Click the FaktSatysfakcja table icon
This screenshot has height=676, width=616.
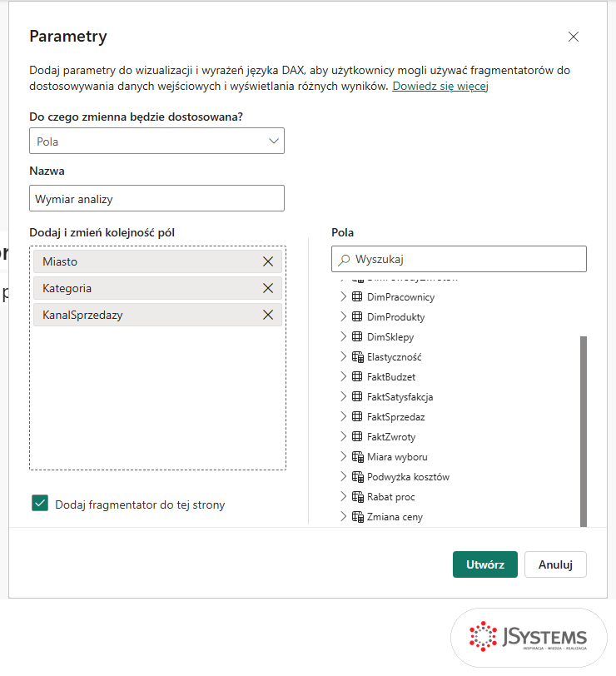(357, 396)
